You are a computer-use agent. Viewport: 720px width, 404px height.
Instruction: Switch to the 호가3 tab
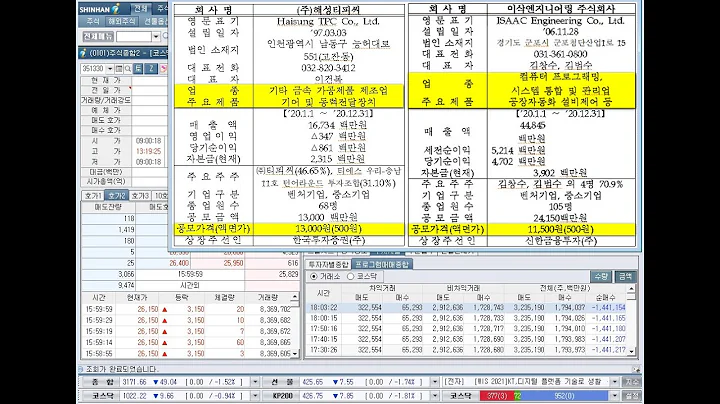(x=140, y=196)
